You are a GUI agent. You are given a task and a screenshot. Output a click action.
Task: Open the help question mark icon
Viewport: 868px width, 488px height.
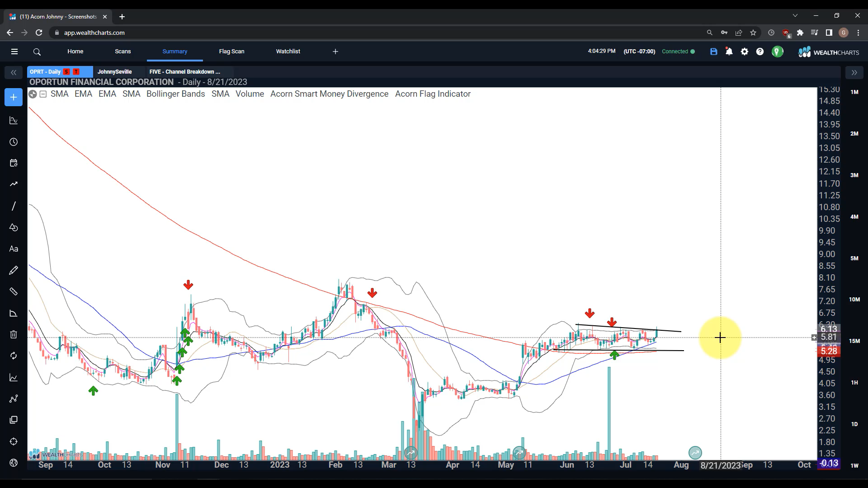pyautogui.click(x=760, y=52)
